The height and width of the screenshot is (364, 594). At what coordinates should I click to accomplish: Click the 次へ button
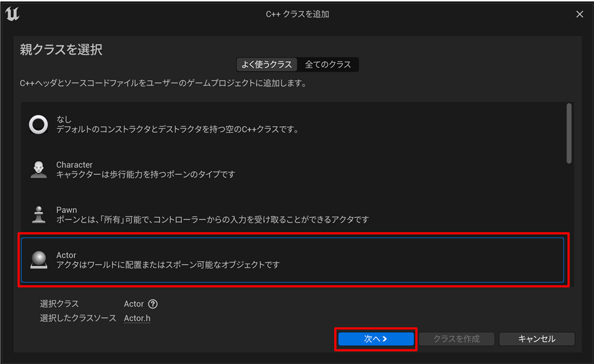pos(376,339)
